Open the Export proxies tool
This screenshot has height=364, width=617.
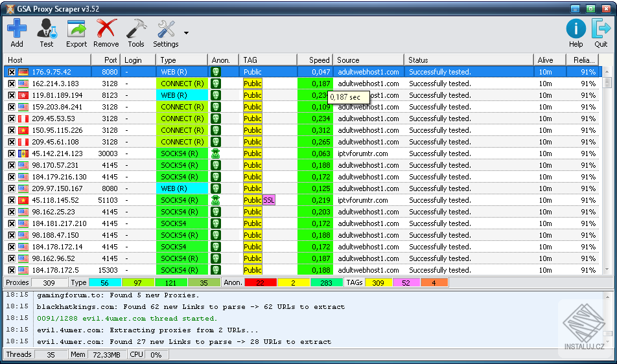point(76,29)
